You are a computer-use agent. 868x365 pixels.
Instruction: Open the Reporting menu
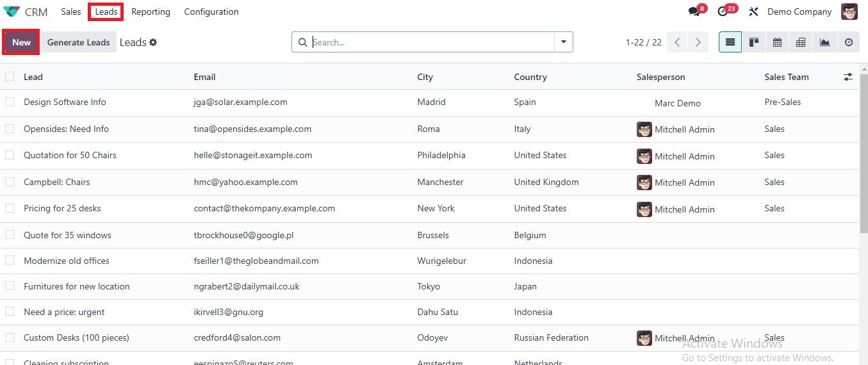(x=151, y=12)
